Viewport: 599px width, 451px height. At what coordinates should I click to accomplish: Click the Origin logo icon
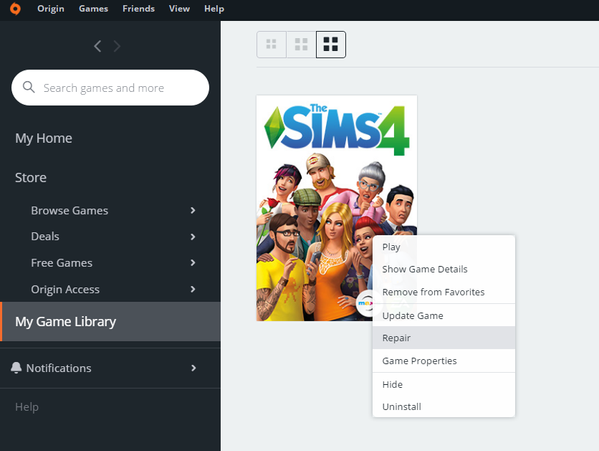[x=15, y=8]
